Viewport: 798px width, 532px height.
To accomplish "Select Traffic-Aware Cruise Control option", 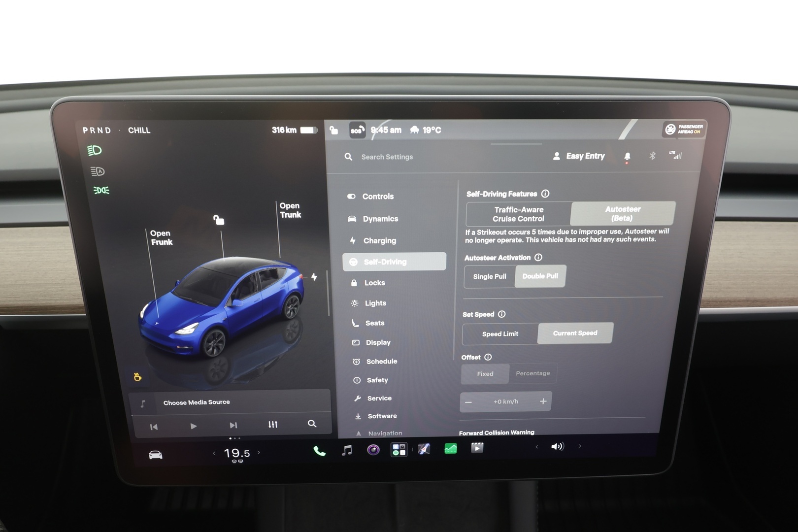I will (519, 214).
